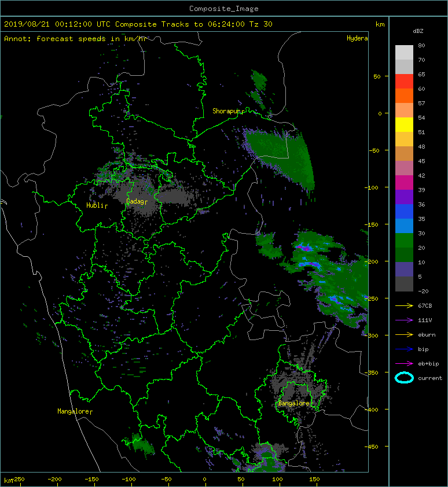
Task: Click the Hubli city label on map
Action: pyautogui.click(x=96, y=205)
